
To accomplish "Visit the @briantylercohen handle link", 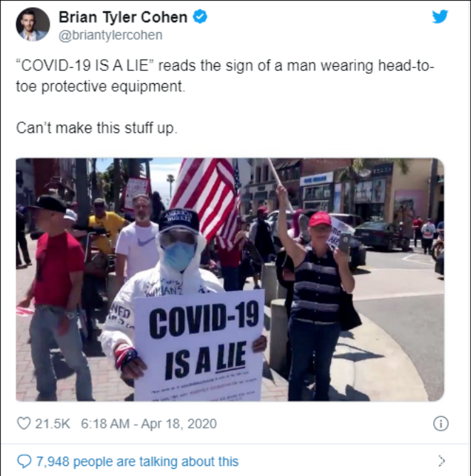I will pos(110,35).
